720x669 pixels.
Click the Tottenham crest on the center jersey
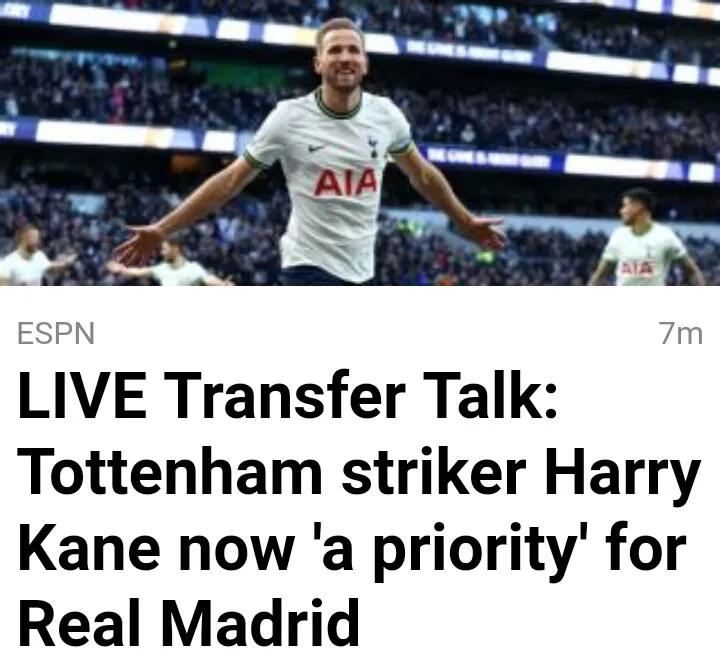pos(373,146)
